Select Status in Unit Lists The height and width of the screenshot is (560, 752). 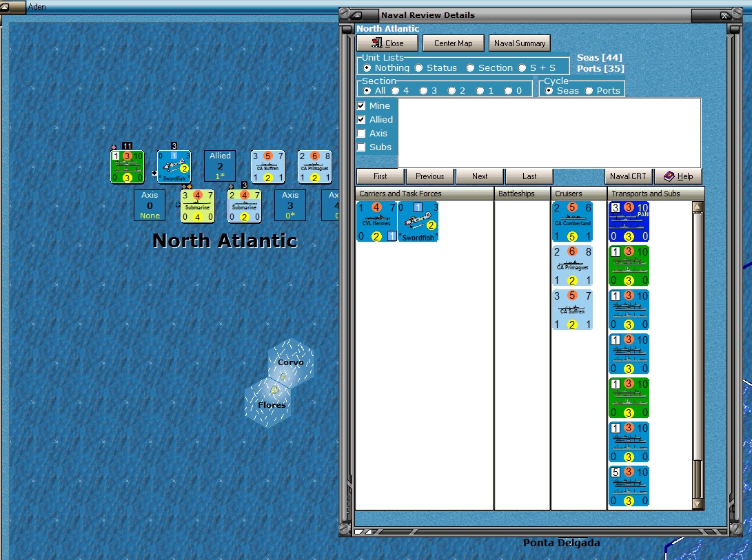(x=436, y=68)
